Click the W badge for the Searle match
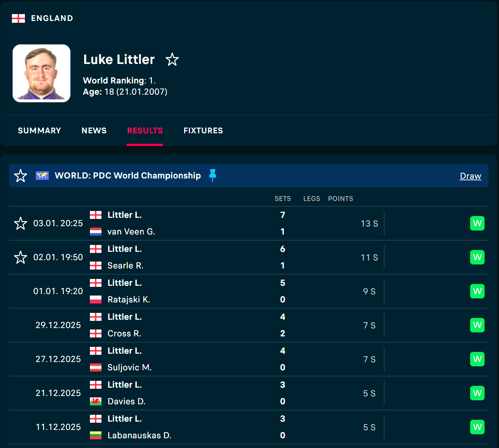The height and width of the screenshot is (448, 499). pyautogui.click(x=477, y=257)
